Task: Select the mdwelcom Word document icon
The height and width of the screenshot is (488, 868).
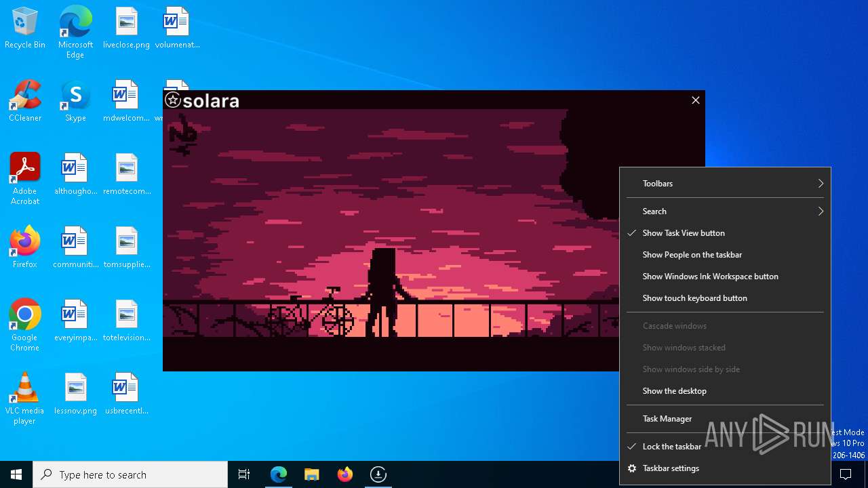Action: click(126, 102)
